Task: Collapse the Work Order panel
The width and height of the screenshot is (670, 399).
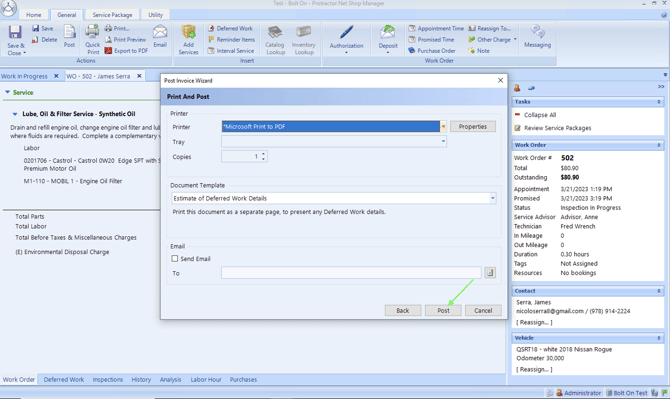Action: click(658, 145)
